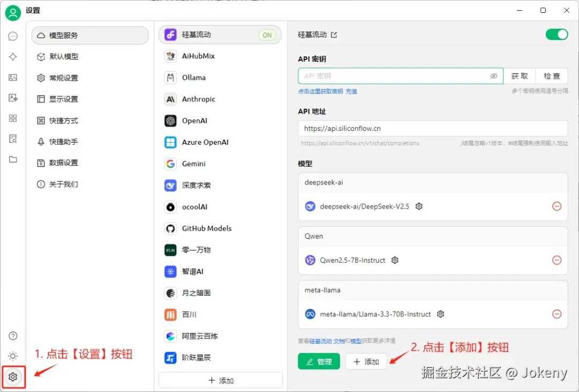This screenshot has width=579, height=392.
Task: Select the 零一万物 provider
Action: 220,250
